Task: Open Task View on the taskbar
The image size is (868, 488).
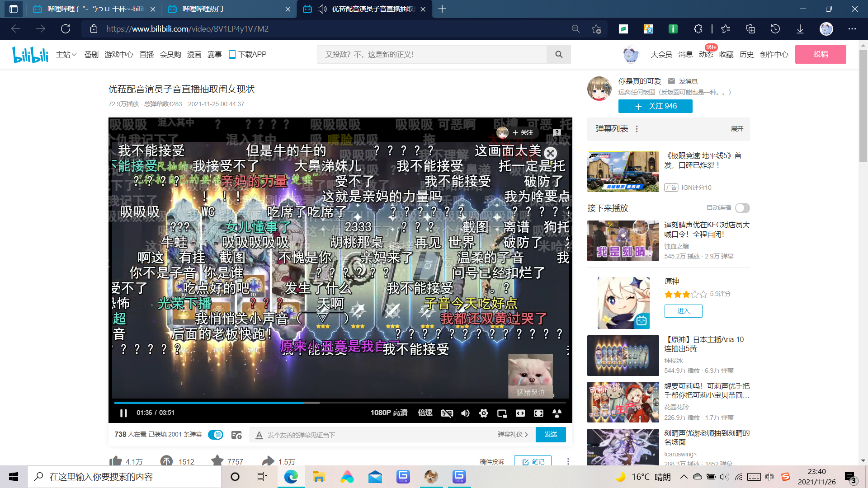Action: click(262, 477)
